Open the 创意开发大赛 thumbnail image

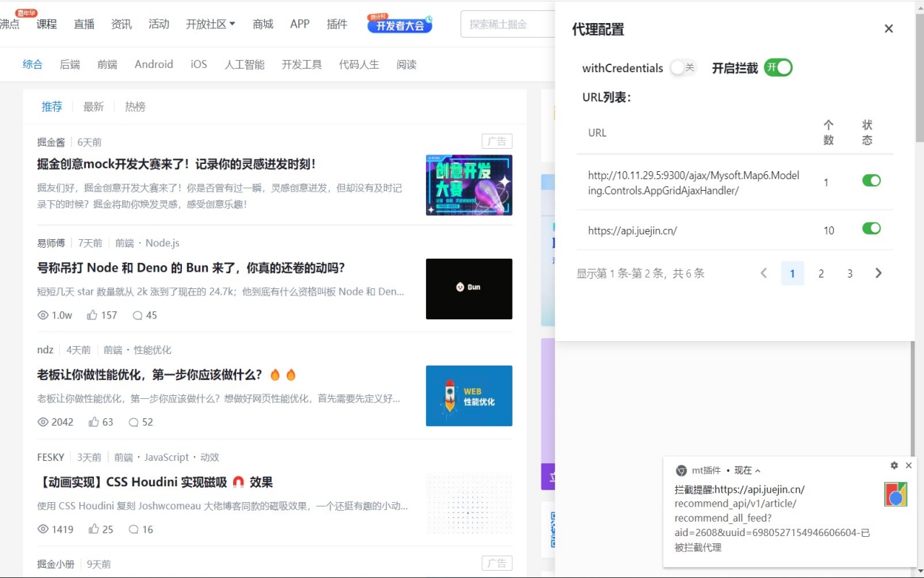469,185
